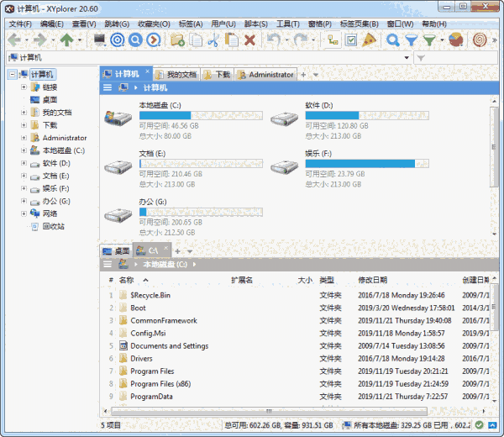This screenshot has height=437, width=504.
Task: Sort by 名称 column header
Action: (126, 280)
